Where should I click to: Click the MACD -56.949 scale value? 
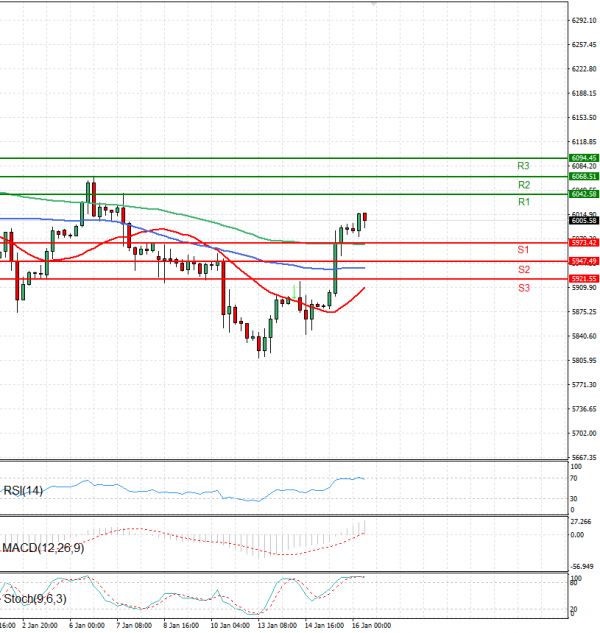(x=581, y=567)
